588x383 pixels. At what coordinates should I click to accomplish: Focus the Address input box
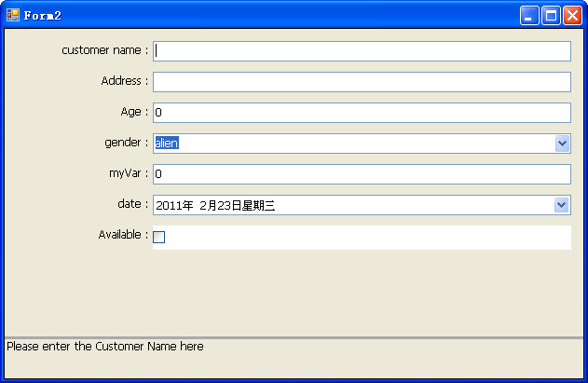pos(362,82)
